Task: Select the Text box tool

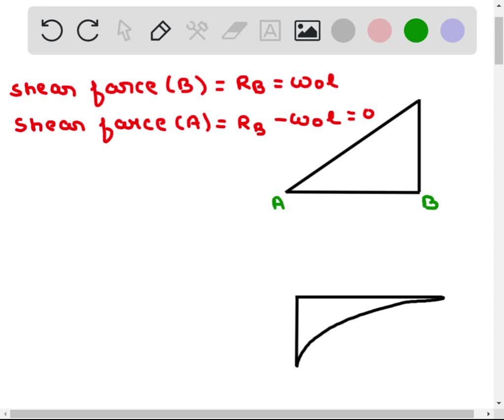Action: [x=270, y=30]
